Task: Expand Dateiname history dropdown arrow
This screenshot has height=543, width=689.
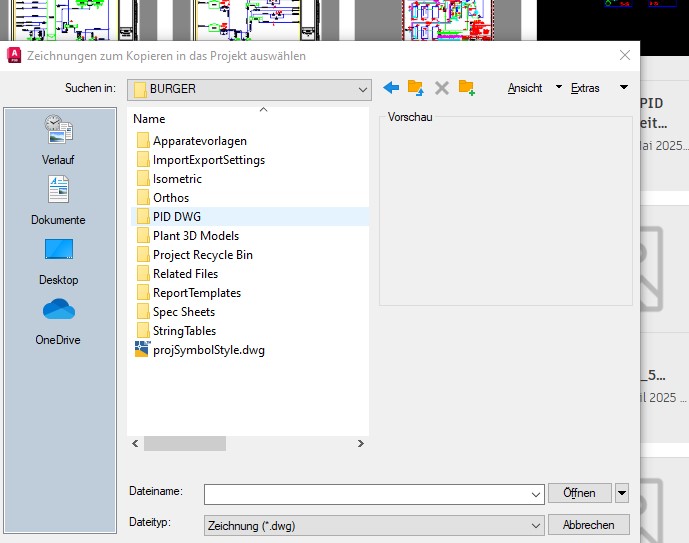Action: point(535,495)
